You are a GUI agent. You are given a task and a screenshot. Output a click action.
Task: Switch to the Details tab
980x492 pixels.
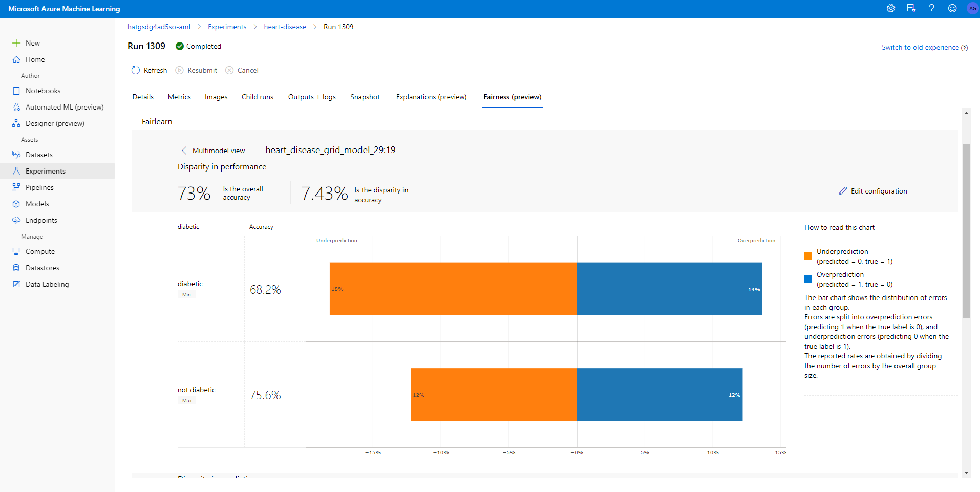pyautogui.click(x=143, y=97)
